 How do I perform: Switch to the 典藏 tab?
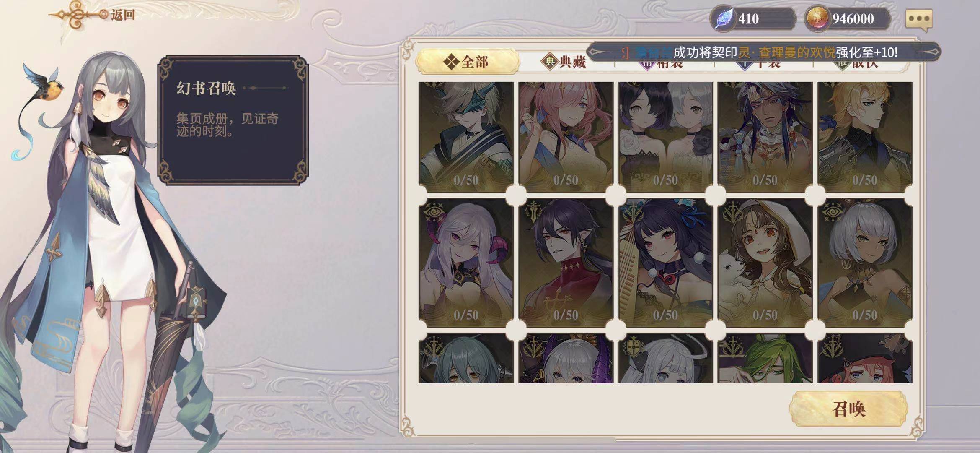point(564,62)
